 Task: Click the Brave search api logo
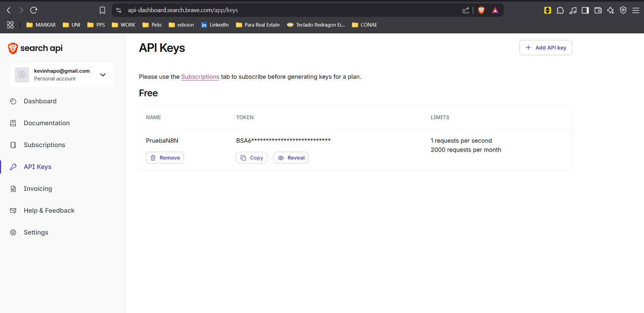35,48
